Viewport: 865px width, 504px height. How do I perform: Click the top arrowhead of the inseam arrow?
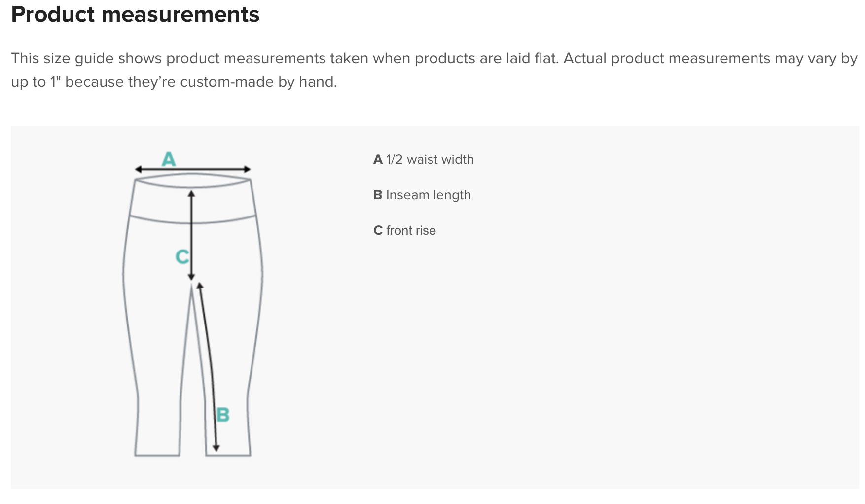(x=200, y=285)
